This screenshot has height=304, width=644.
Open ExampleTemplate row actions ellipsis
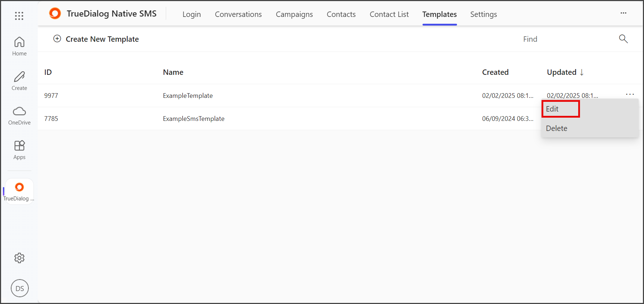point(630,94)
